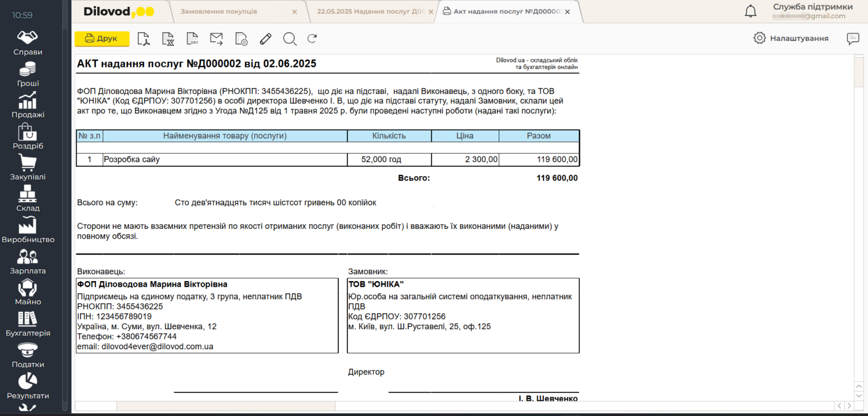Open the Бухгалтерія sidebar section
868x416 pixels.
click(x=28, y=324)
